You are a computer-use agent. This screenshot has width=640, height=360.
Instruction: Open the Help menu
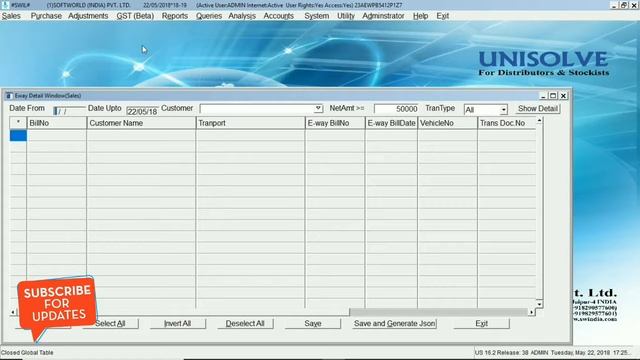tap(420, 16)
